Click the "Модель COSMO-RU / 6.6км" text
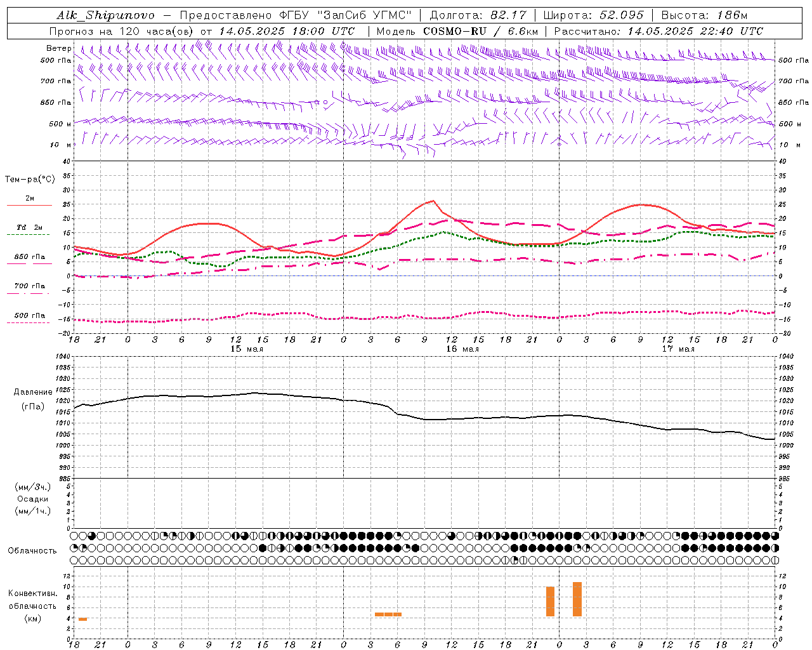This screenshot has width=812, height=650. [457, 31]
